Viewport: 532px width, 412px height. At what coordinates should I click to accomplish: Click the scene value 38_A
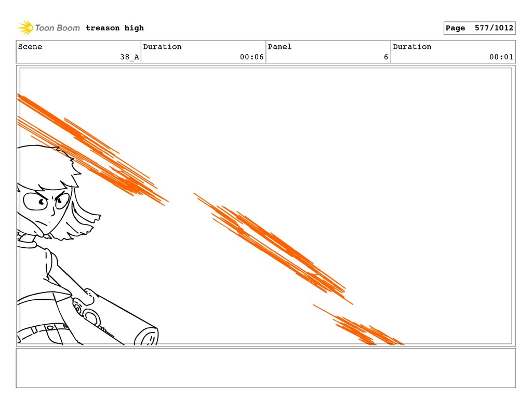(129, 57)
